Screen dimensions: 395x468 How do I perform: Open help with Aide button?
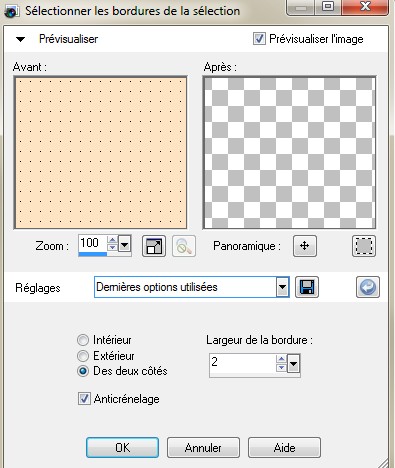(x=284, y=448)
